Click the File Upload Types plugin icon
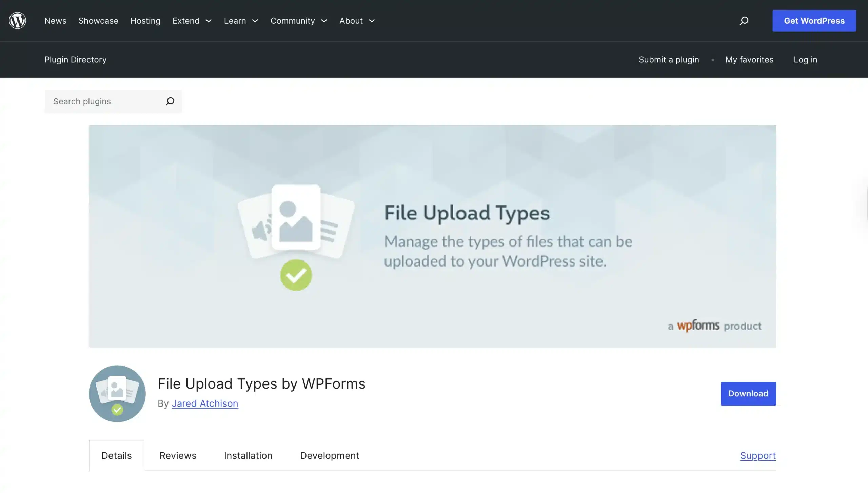This screenshot has width=868, height=493. [x=117, y=393]
